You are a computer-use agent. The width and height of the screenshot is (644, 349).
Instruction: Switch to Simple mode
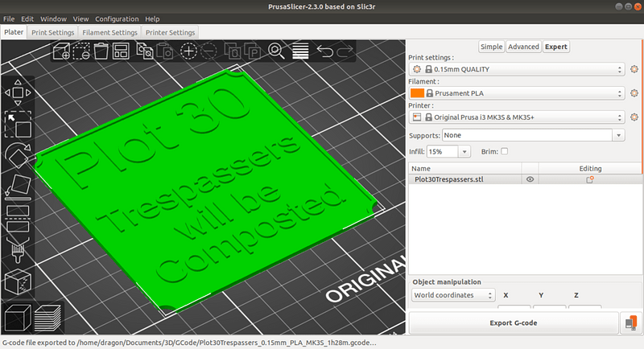tap(492, 47)
